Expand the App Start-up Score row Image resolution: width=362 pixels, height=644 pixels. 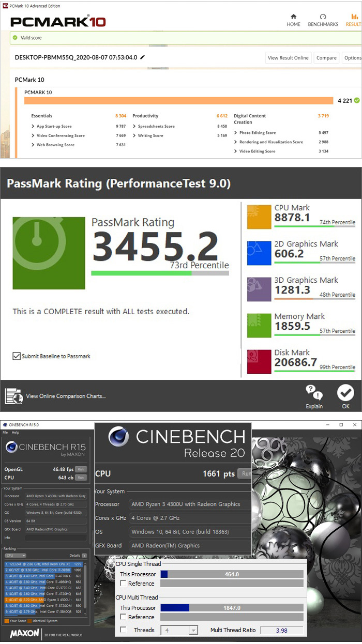click(x=34, y=126)
